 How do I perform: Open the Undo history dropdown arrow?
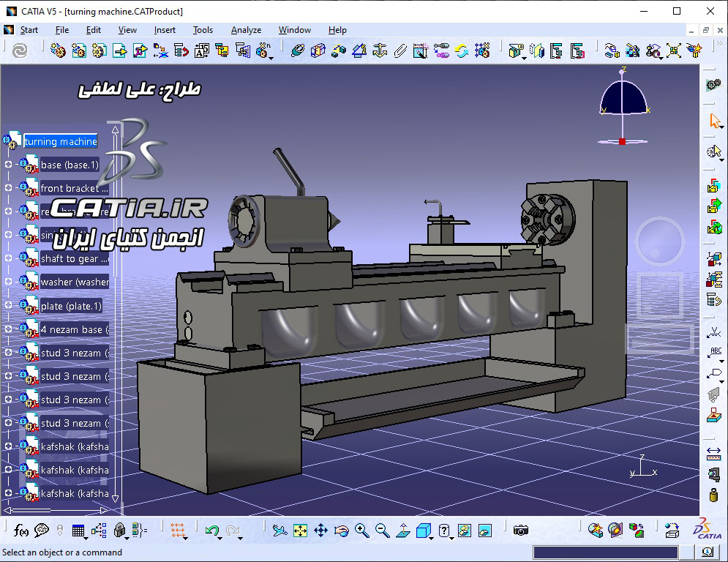pyautogui.click(x=220, y=538)
